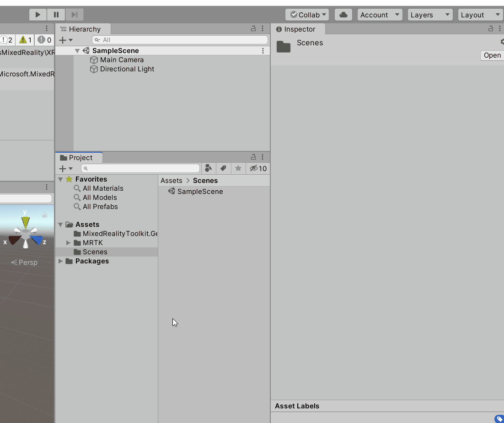Screen dimensions: 504x423
Task: Focus the Hierarchy search field
Action: 180,40
